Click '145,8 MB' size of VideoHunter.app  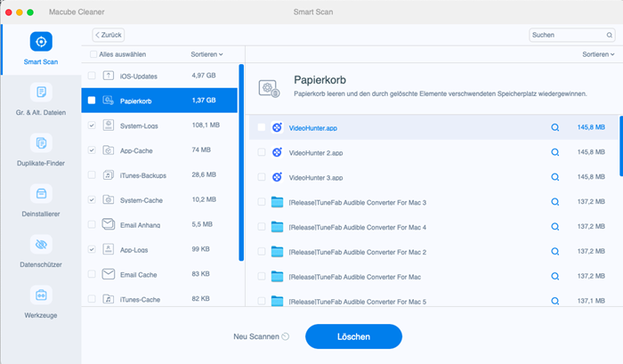pyautogui.click(x=591, y=127)
